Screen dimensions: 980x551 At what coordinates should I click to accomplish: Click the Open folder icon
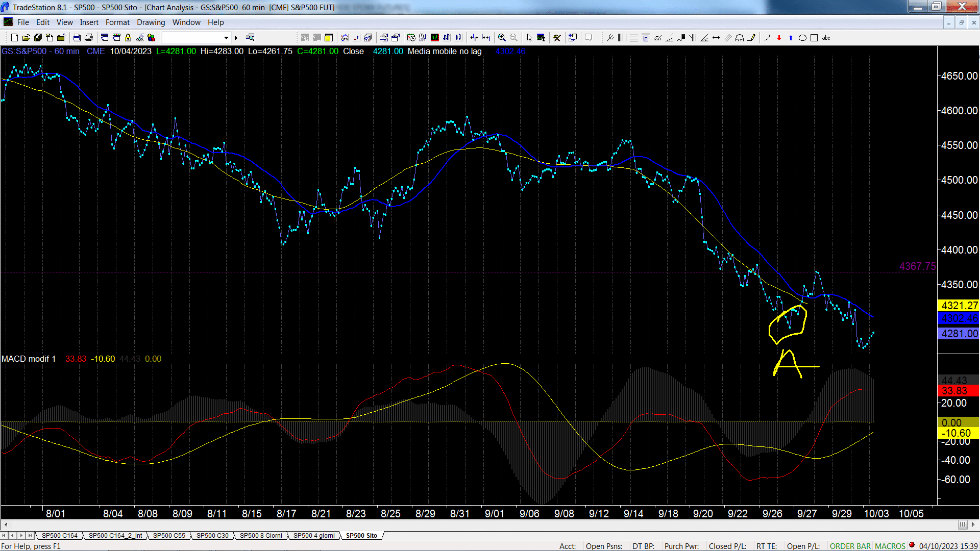26,38
